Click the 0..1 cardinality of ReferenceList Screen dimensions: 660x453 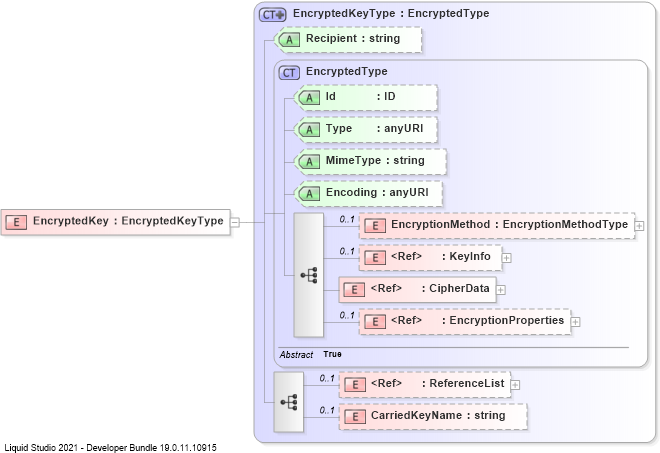tap(327, 378)
